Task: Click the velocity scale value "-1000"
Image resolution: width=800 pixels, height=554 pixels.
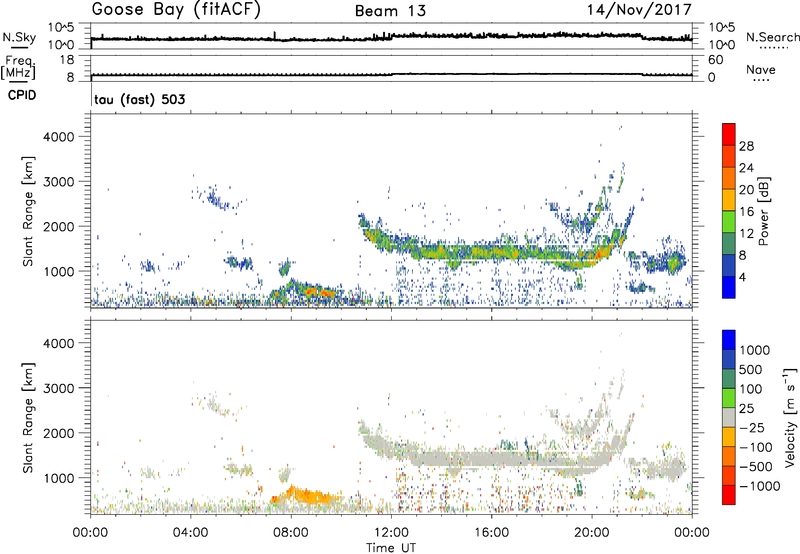Action: click(760, 486)
